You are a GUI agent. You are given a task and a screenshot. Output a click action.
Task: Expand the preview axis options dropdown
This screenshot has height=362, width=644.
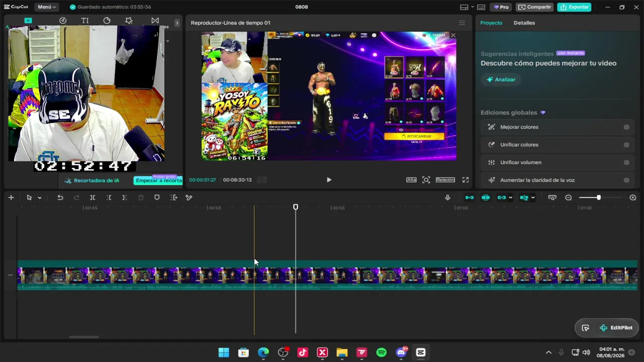[533, 198]
